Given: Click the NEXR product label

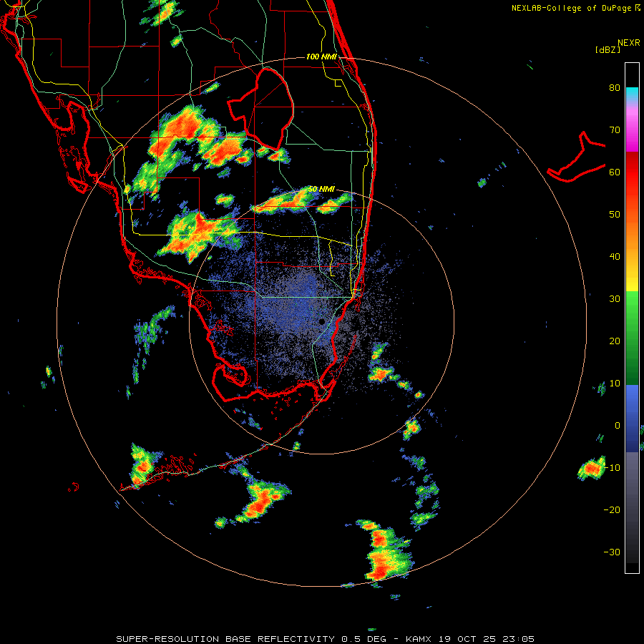Looking at the screenshot, I should coord(628,43).
